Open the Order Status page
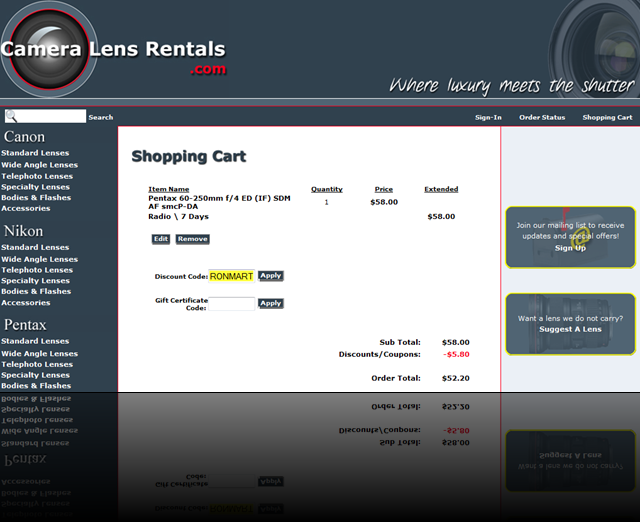 point(542,118)
